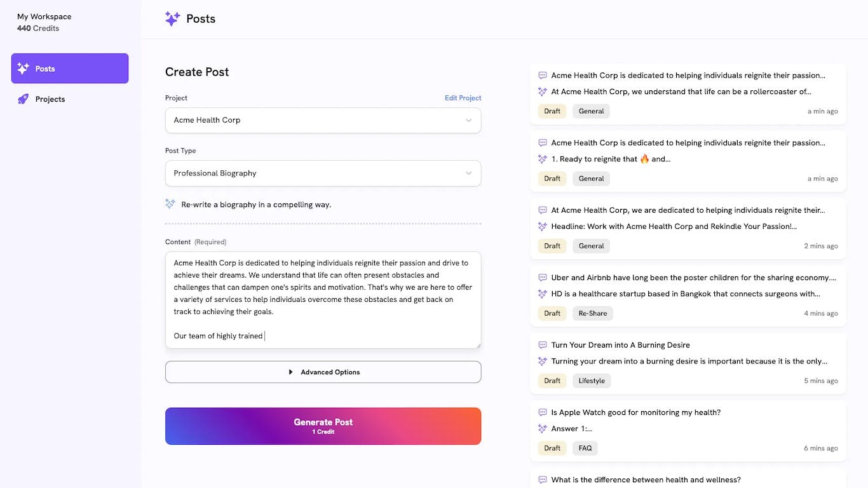Click the Lifestyle tag on Turn Your Dream post

pyautogui.click(x=591, y=381)
